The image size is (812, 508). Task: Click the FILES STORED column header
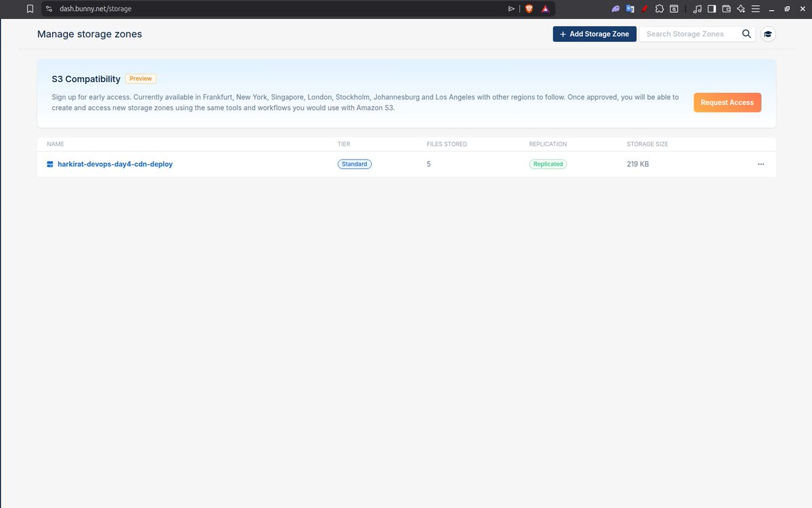tap(447, 144)
